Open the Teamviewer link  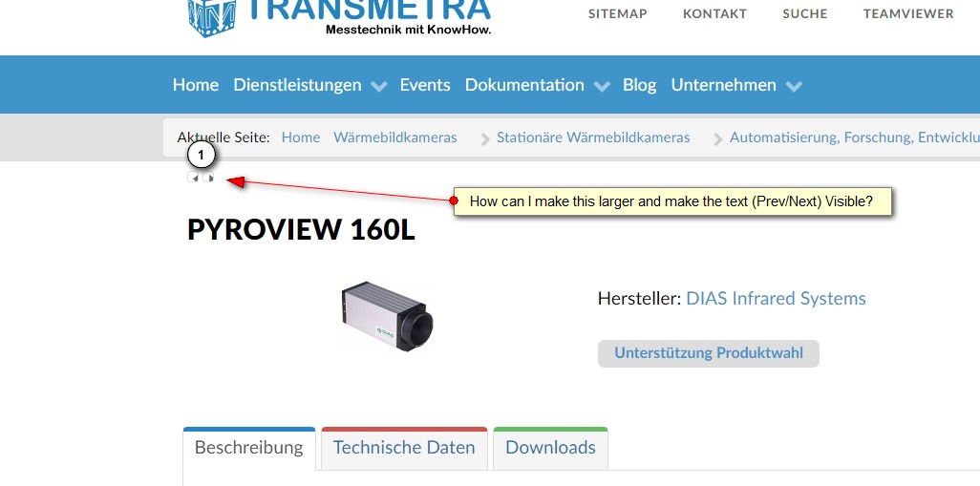click(x=908, y=13)
